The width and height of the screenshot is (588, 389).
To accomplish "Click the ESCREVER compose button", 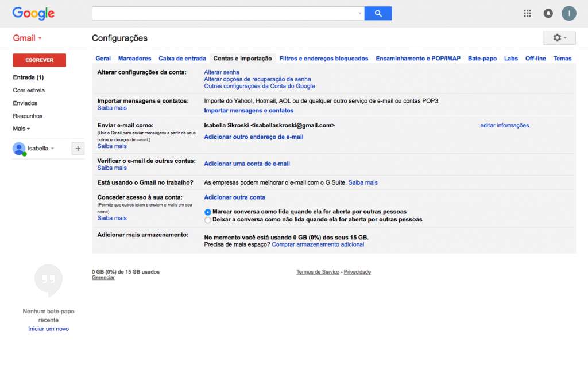I will [x=40, y=60].
